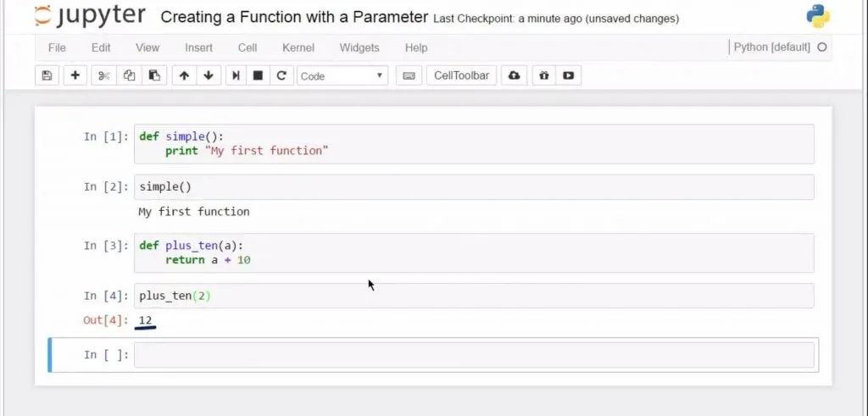
Task: Copy selected cells icon
Action: (x=129, y=75)
